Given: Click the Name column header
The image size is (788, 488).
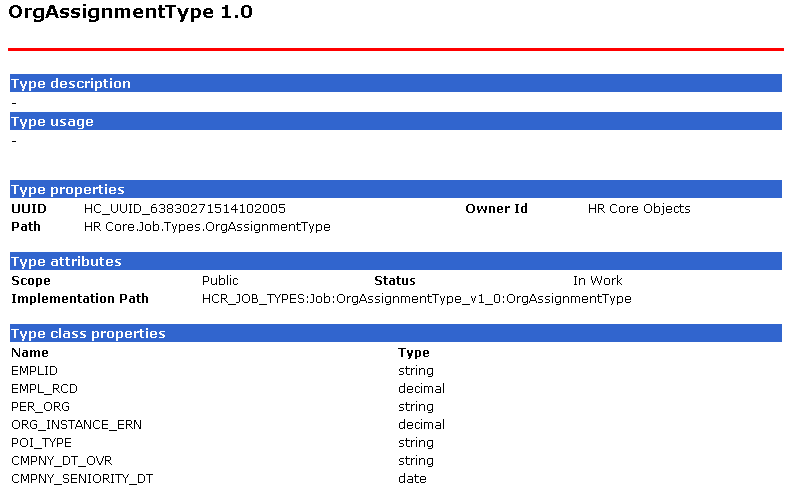Looking at the screenshot, I should [x=30, y=352].
